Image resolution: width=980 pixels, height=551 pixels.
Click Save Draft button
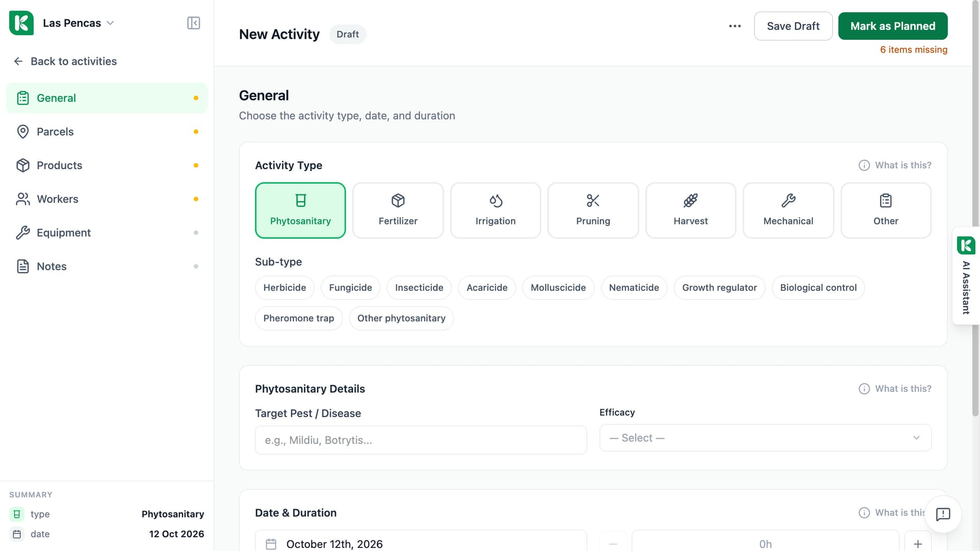tap(793, 26)
